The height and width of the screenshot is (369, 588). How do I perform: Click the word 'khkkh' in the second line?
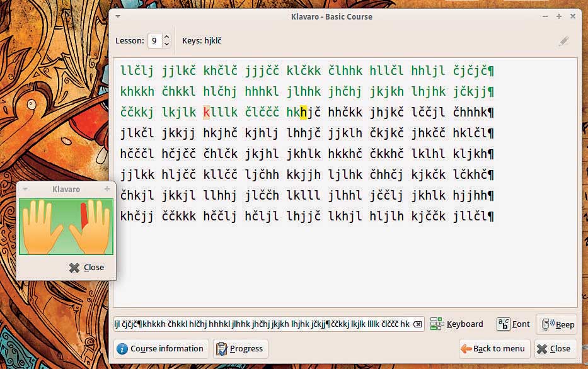(x=137, y=91)
